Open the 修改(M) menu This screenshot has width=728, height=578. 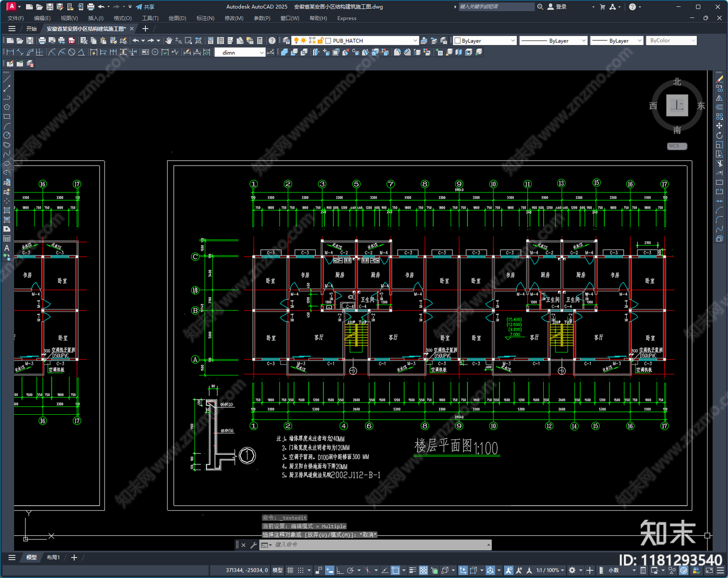[x=234, y=18]
